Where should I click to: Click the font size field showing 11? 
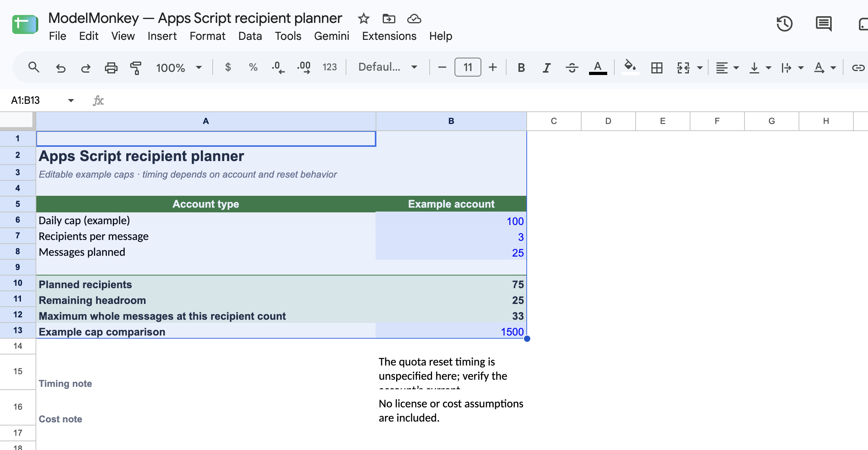click(x=468, y=67)
